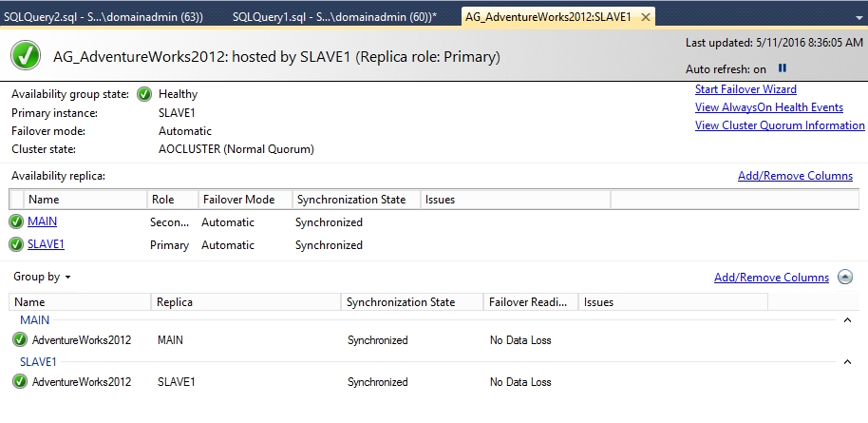Click the Auto refresh: on label
The image size is (868, 423).
(726, 69)
